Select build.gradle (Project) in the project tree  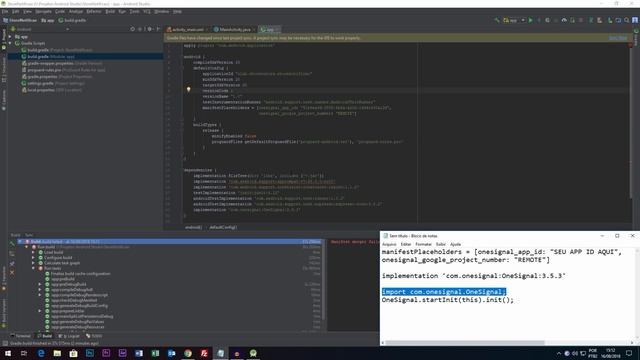pyautogui.click(x=60, y=50)
